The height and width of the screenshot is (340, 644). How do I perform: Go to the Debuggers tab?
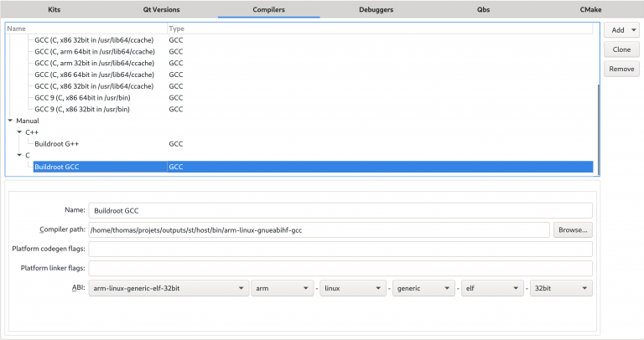pyautogui.click(x=376, y=9)
